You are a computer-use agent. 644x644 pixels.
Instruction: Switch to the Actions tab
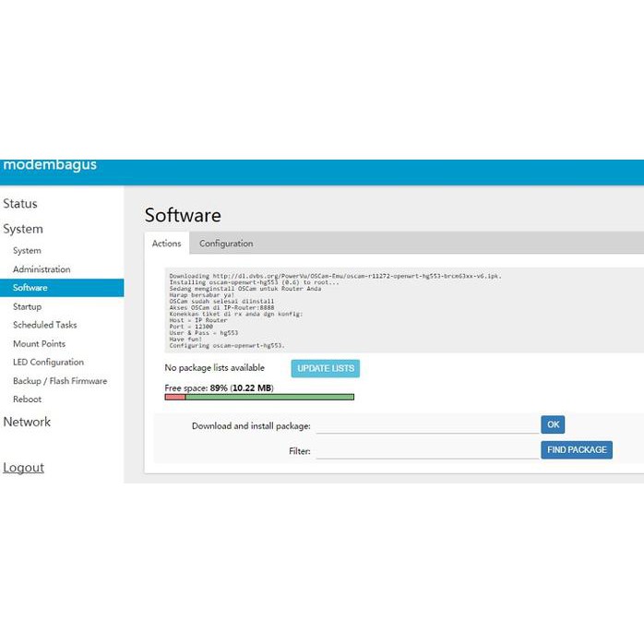pyautogui.click(x=167, y=244)
